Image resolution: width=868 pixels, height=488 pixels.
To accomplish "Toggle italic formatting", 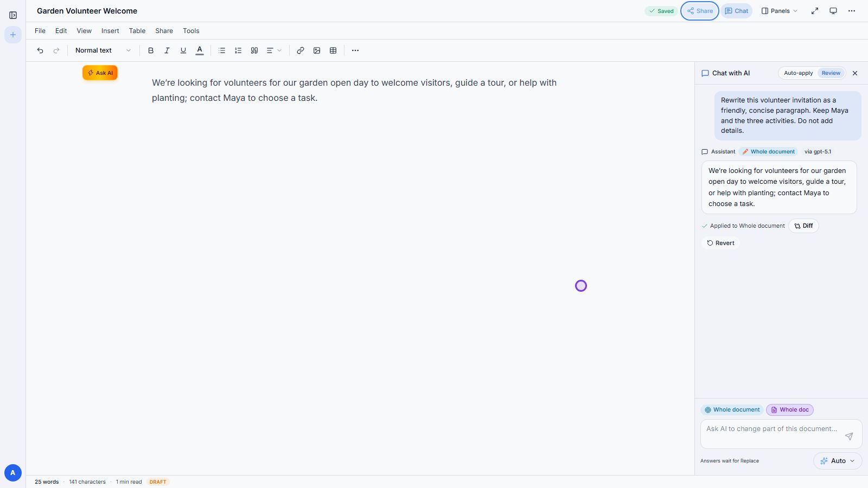I will coord(167,50).
